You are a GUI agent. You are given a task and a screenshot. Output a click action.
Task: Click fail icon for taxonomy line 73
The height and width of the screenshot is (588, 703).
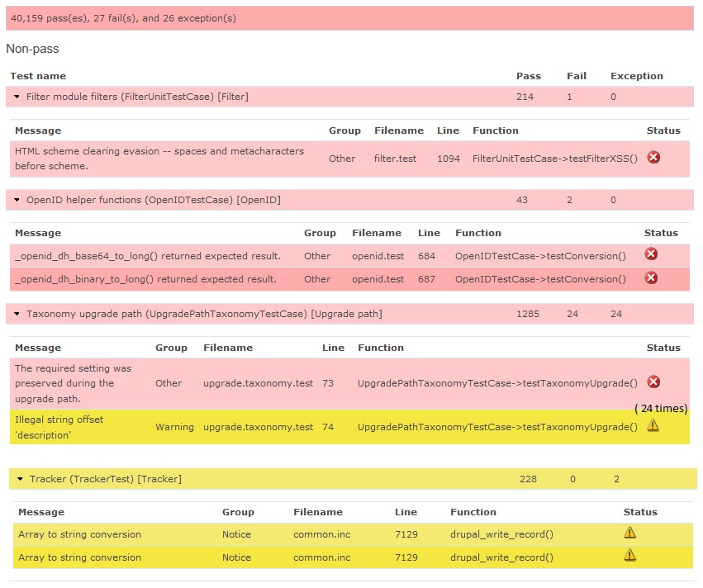tap(653, 382)
